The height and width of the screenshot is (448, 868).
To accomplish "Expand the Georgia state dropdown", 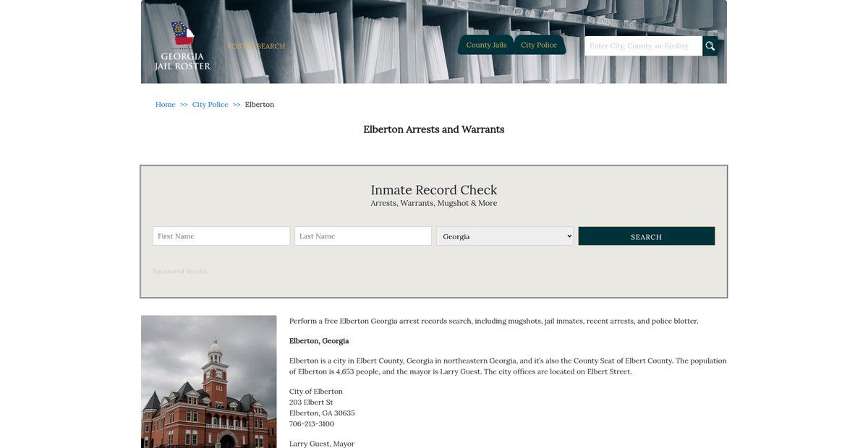I will pyautogui.click(x=505, y=236).
